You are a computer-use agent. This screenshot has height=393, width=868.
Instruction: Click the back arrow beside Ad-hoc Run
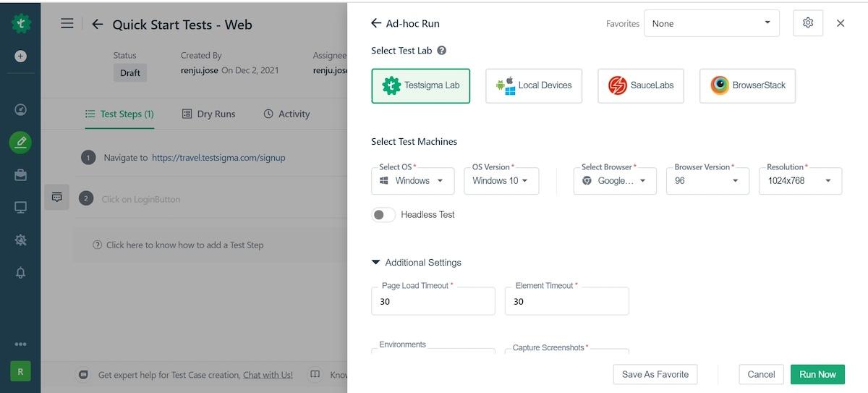375,23
